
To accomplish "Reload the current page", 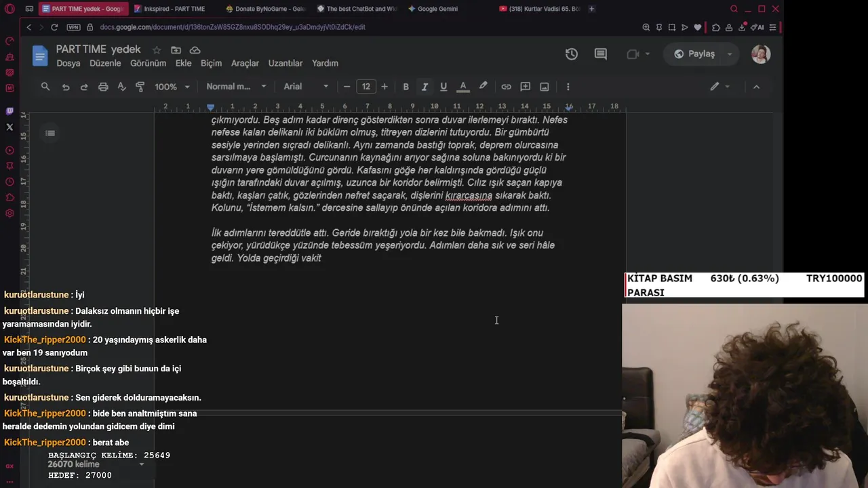I will [x=54, y=27].
